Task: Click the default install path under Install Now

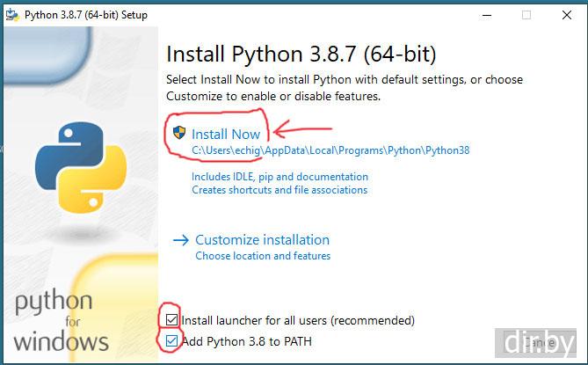Action: click(330, 150)
